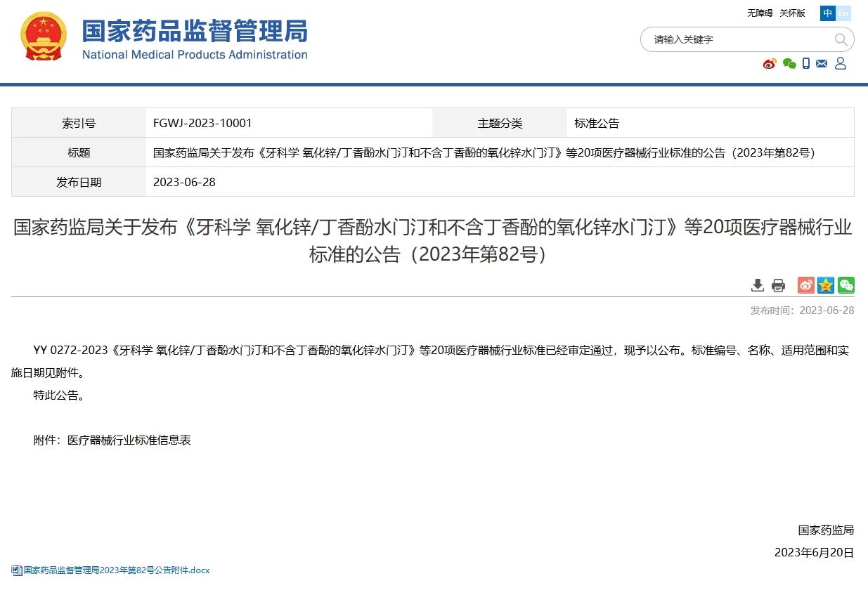Download the article using the download icon
868x595 pixels.
pyautogui.click(x=757, y=285)
